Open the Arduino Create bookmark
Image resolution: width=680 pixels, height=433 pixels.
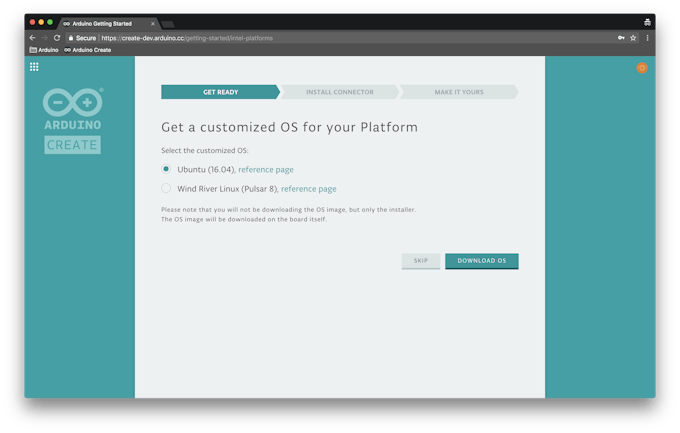(x=87, y=49)
